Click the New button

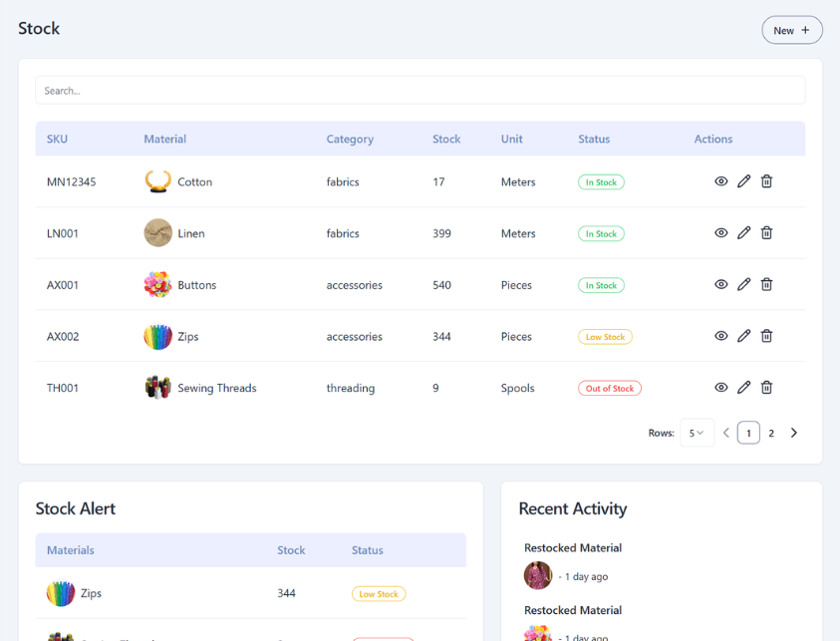tap(792, 30)
